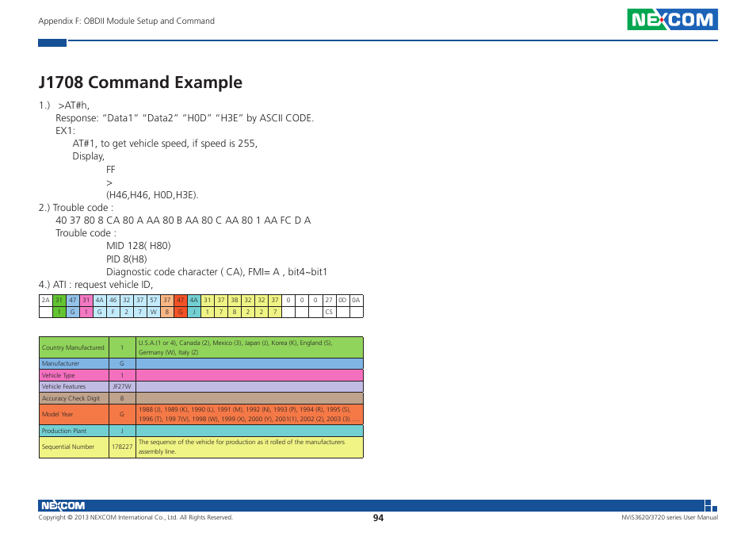Image resolution: width=756 pixels, height=533 pixels.
Task: Click the hex string "40 37 80 8 CA 80 A AA…"
Action: click(183, 220)
